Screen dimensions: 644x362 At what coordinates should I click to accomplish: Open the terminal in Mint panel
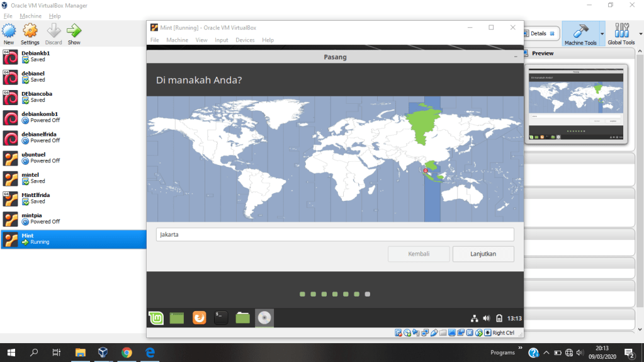[220, 318]
